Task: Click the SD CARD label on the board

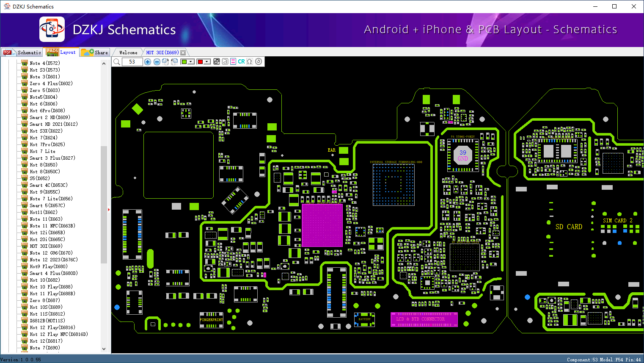Action: (569, 227)
